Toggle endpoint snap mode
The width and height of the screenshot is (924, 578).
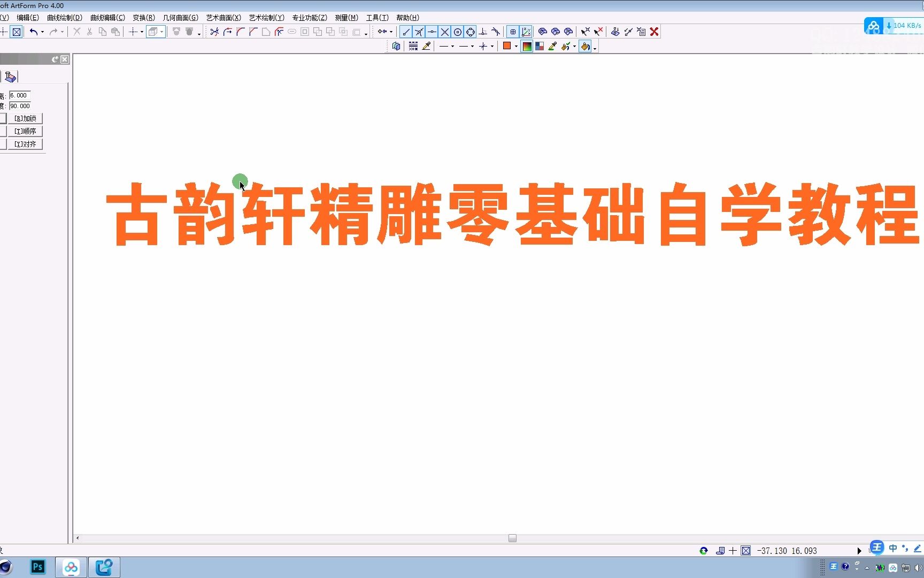(406, 32)
